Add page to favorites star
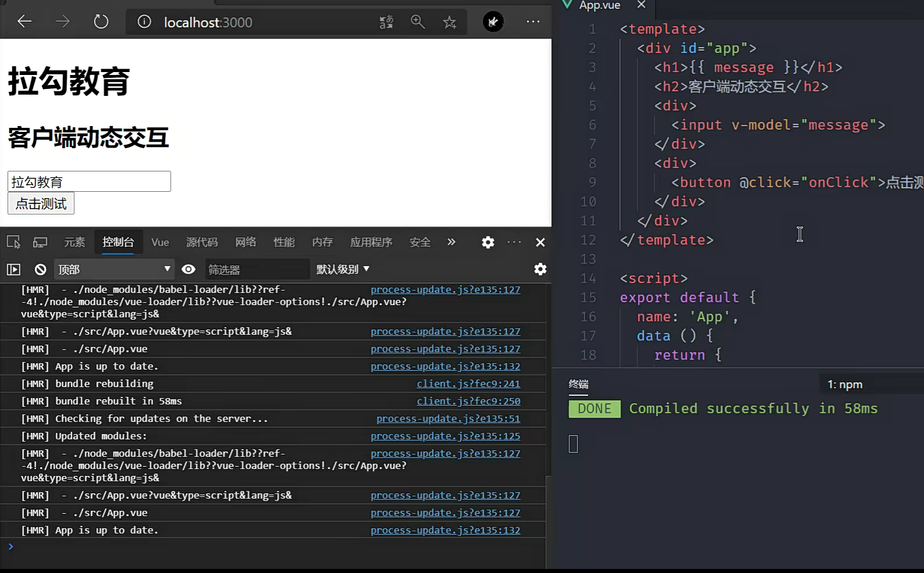This screenshot has width=924, height=573. click(x=449, y=22)
